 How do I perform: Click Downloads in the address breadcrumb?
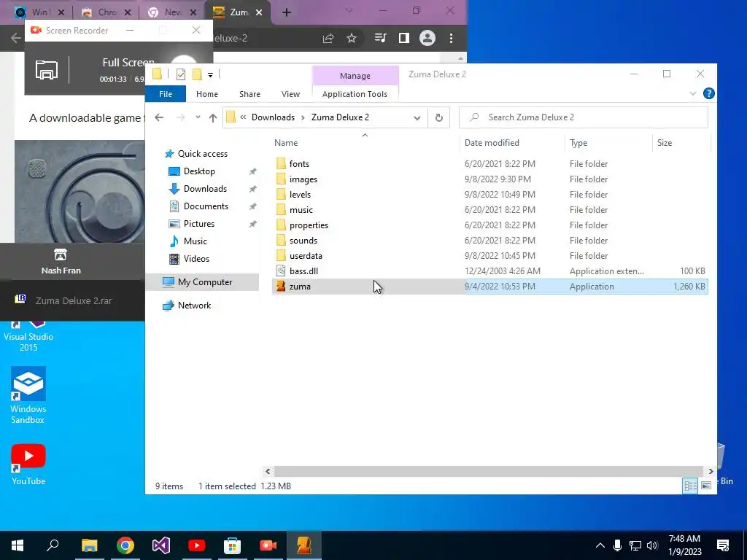click(x=273, y=117)
